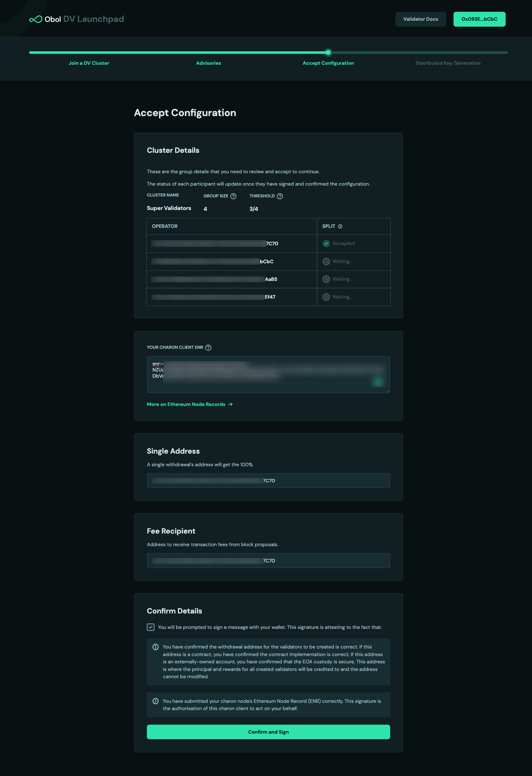The width and height of the screenshot is (532, 776).
Task: Open the Charon Client ENR help icon
Action: [208, 348]
